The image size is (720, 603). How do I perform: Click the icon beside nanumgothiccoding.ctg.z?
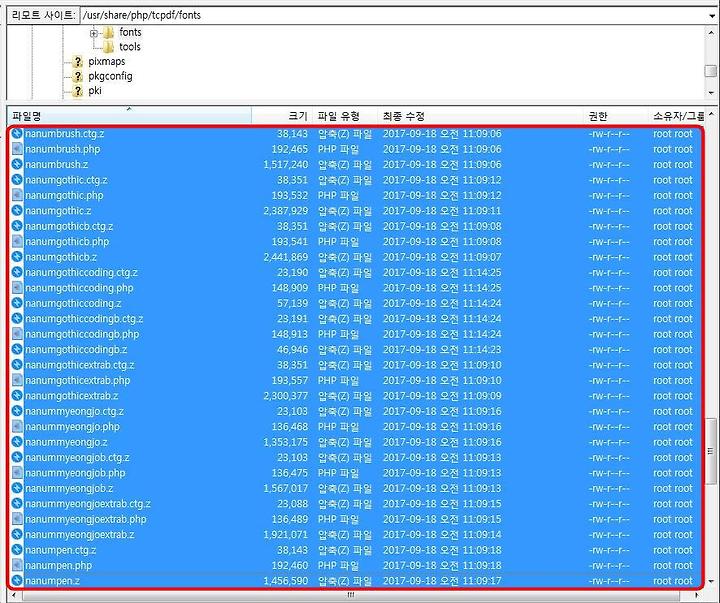pyautogui.click(x=17, y=272)
